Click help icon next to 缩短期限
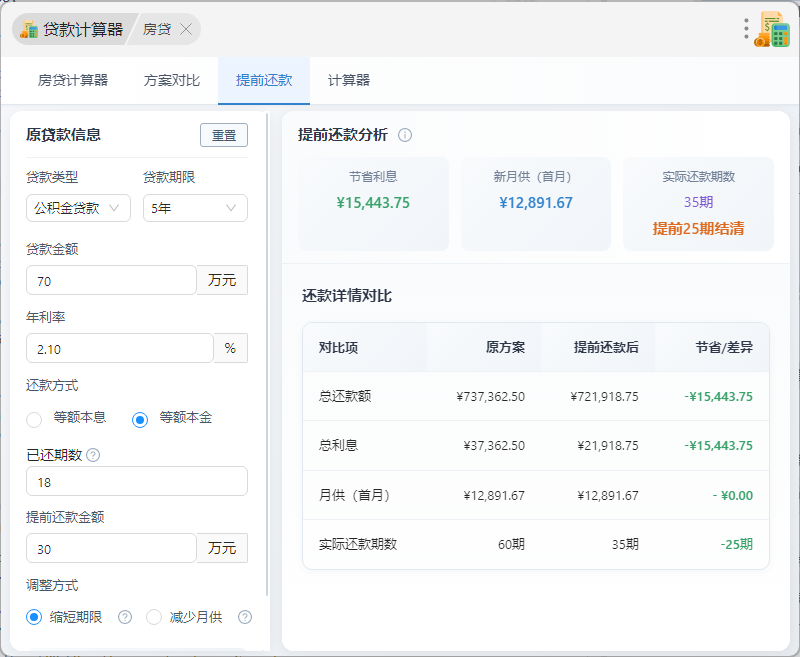This screenshot has height=657, width=800. coord(125,617)
